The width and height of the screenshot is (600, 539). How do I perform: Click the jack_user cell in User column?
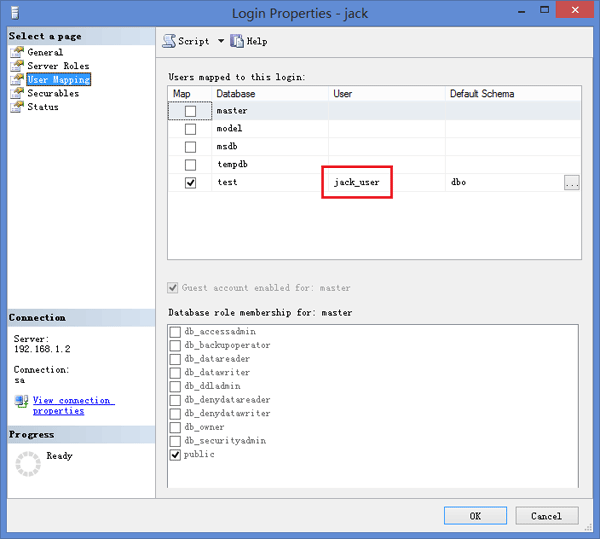387,182
